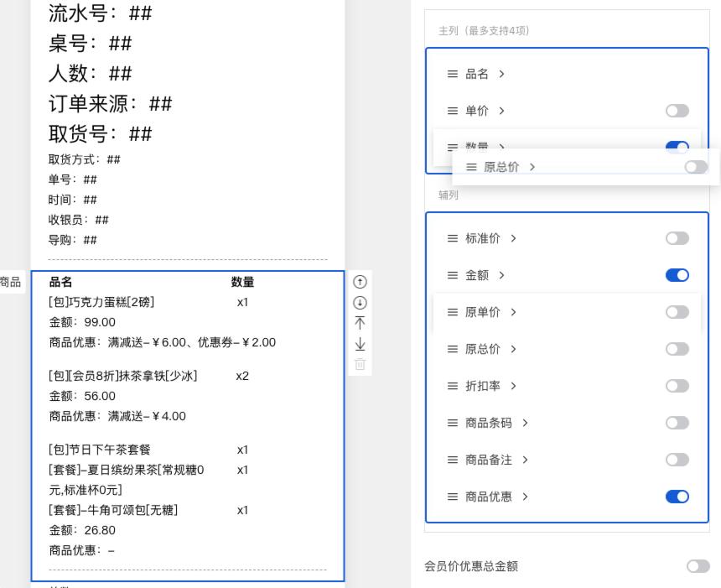Viewport: 721px width, 588px height.
Task: Delete the 商品 section with trash icon
Action: (x=360, y=364)
